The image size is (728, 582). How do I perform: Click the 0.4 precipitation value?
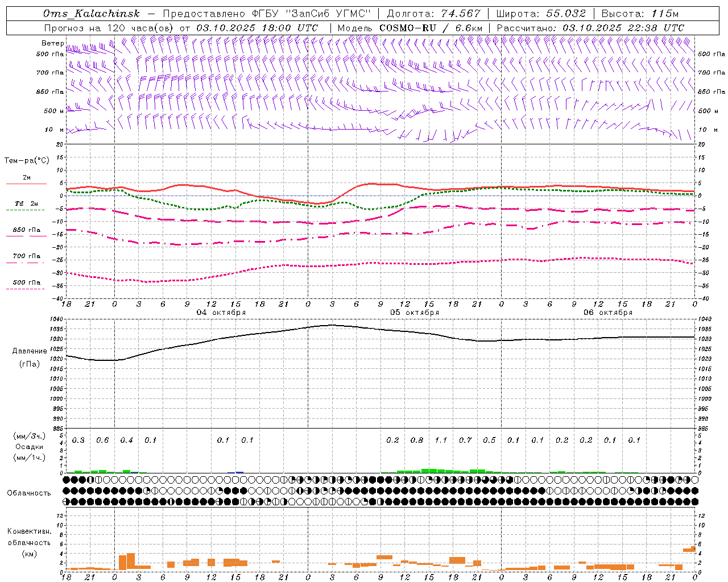pos(126,440)
